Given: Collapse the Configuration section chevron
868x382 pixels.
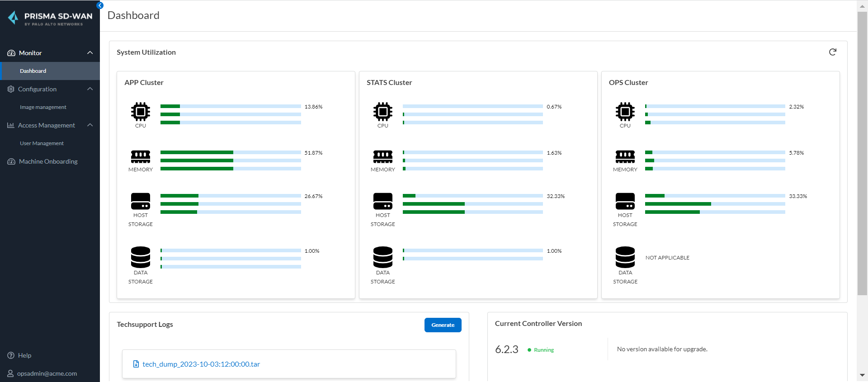Looking at the screenshot, I should coord(90,89).
